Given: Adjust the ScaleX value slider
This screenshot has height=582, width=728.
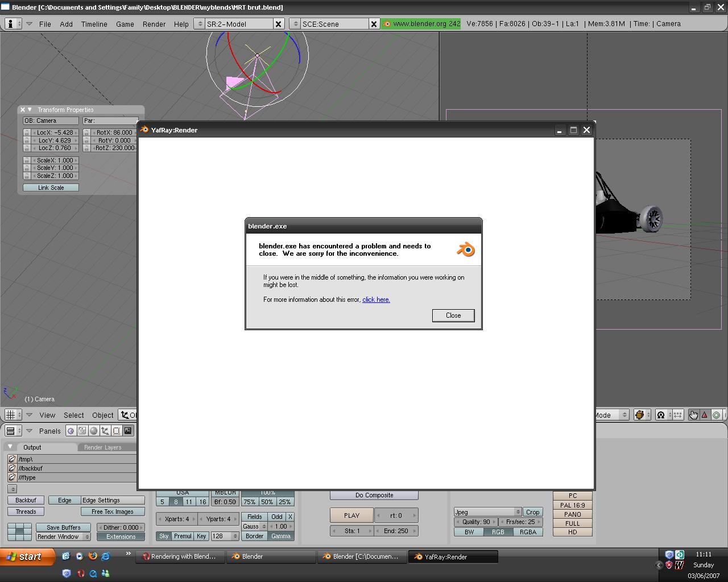Looking at the screenshot, I should 55,160.
